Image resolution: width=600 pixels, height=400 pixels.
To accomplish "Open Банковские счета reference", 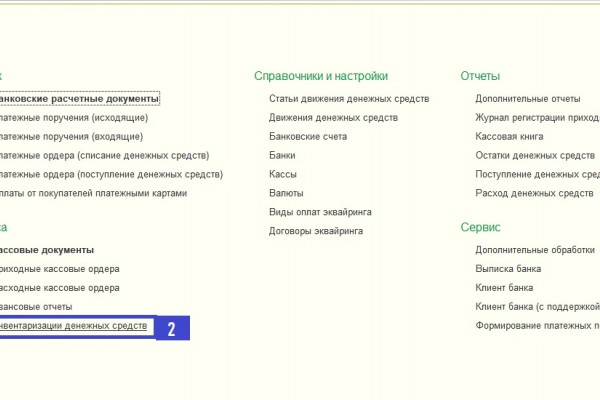I will [308, 136].
